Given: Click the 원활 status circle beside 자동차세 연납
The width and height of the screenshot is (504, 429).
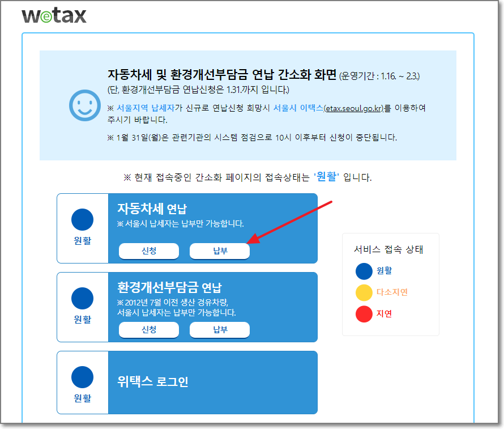Looking at the screenshot, I should pyautogui.click(x=82, y=219).
